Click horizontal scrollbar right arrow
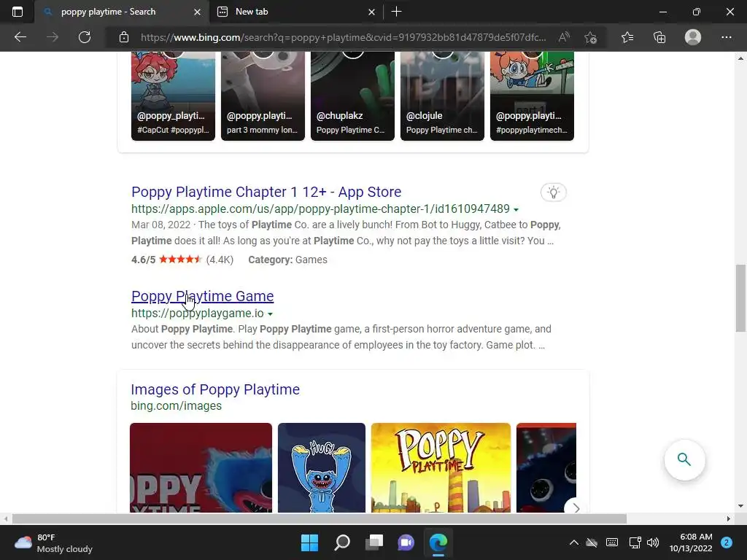Screen dimensions: 747x560 [729, 518]
